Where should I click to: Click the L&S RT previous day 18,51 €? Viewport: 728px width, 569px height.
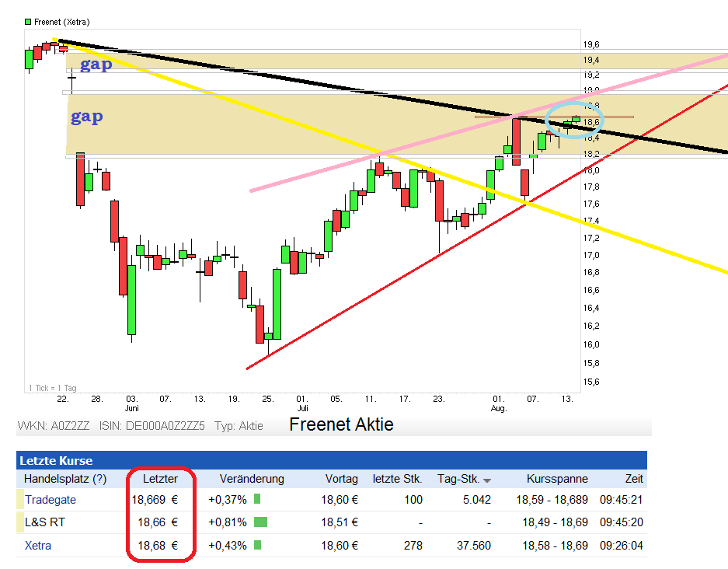click(340, 522)
